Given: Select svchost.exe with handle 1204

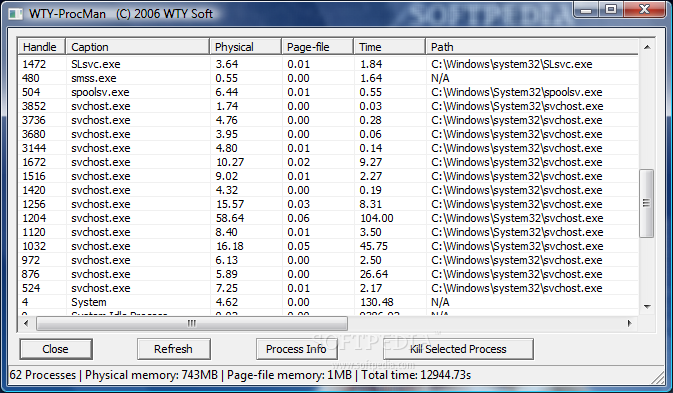Looking at the screenshot, I should [328, 218].
